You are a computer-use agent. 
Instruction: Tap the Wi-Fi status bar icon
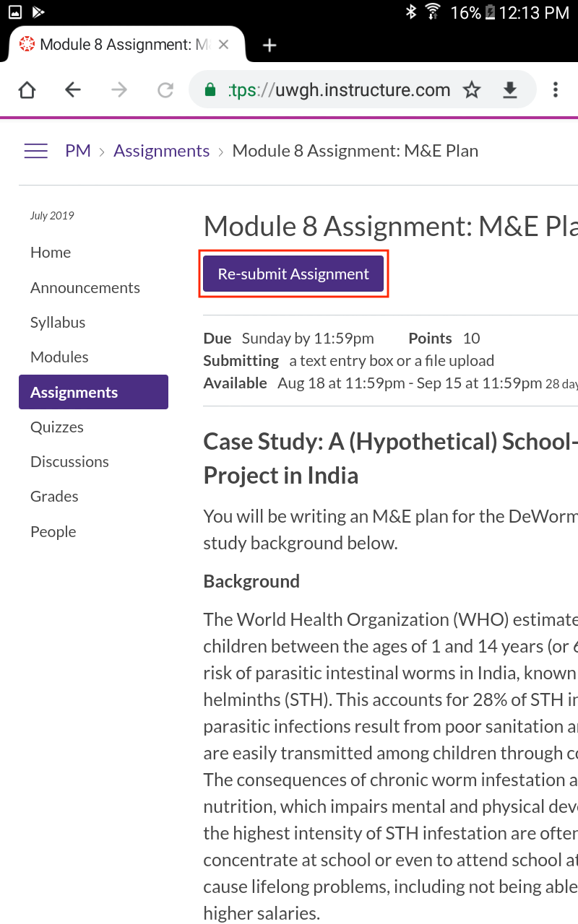coord(433,12)
